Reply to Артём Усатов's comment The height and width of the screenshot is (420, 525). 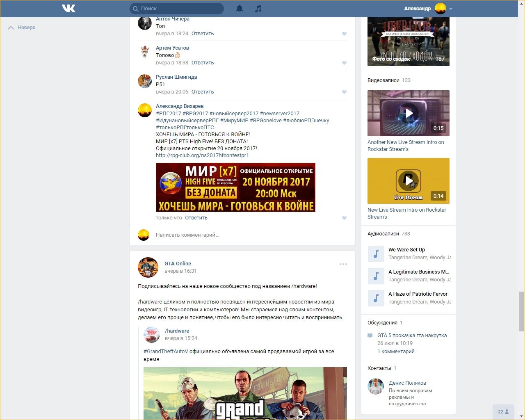203,63
